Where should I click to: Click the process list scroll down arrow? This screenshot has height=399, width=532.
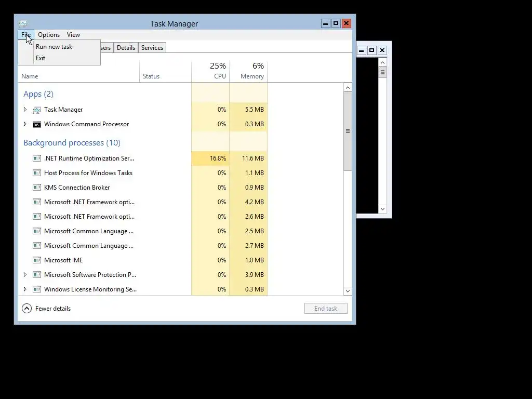coord(348,291)
